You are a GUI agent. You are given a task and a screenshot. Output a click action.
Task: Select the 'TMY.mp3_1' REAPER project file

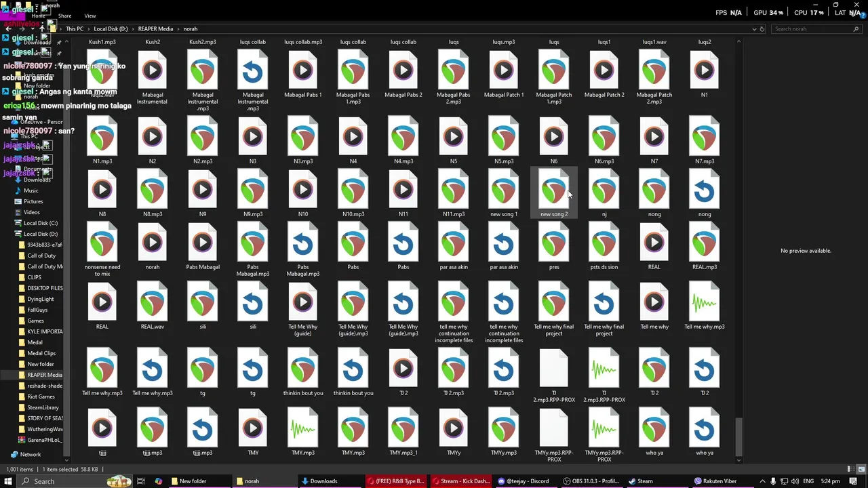(x=403, y=432)
